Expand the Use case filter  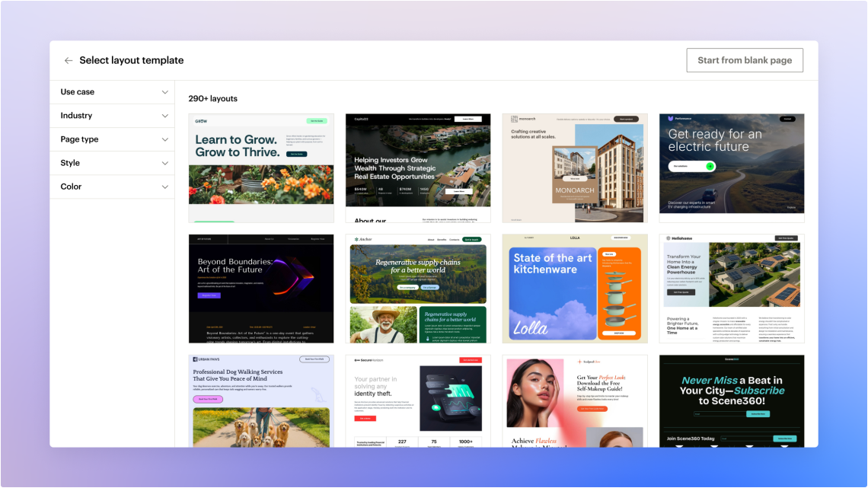[113, 92]
